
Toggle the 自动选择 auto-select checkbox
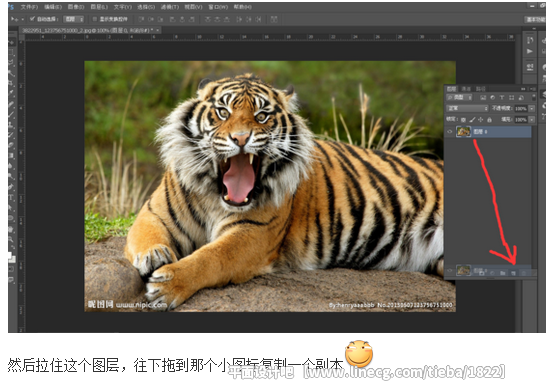click(32, 19)
